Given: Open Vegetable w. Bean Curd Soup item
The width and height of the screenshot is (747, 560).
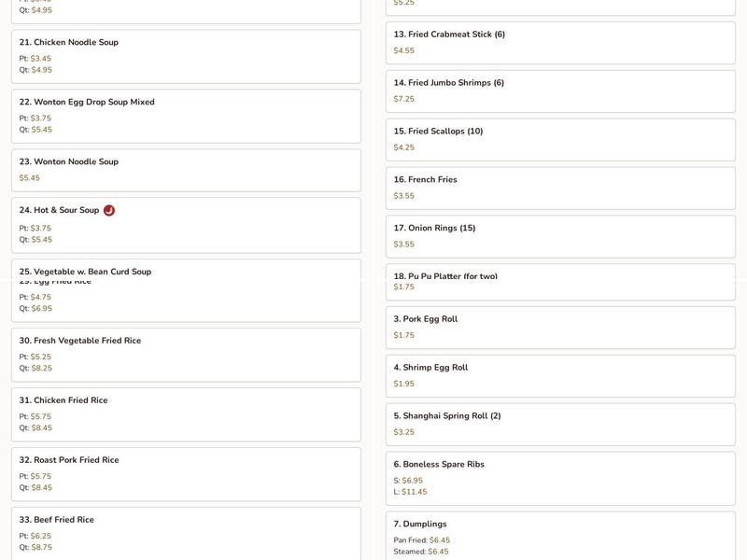Looking at the screenshot, I should tap(186, 270).
